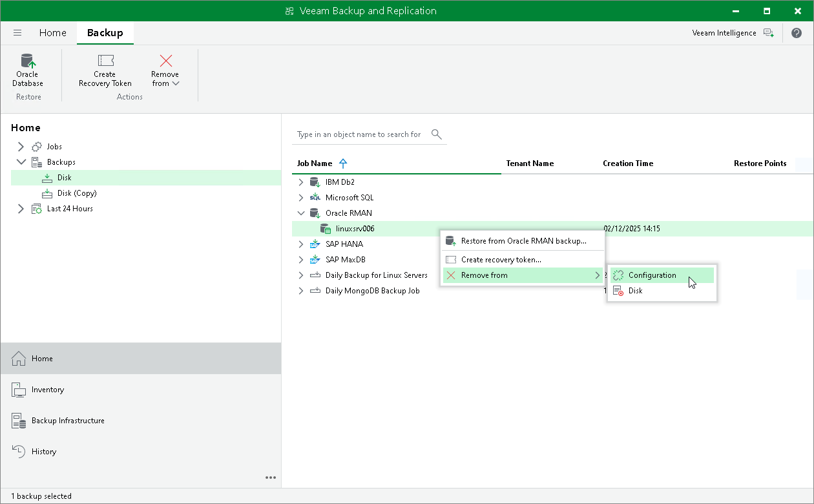
Task: Open Veeam Intelligence assistant
Action: coord(732,33)
